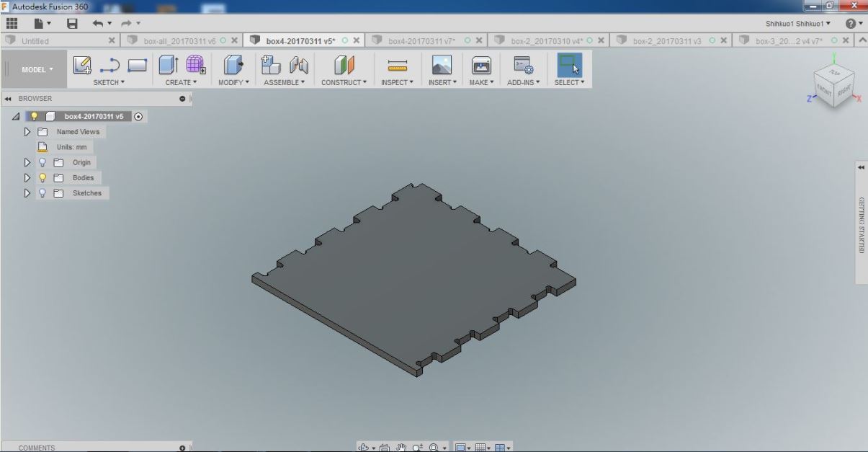Show the Sketches folder contents
Viewport: 868px width, 452px height.
coord(27,192)
